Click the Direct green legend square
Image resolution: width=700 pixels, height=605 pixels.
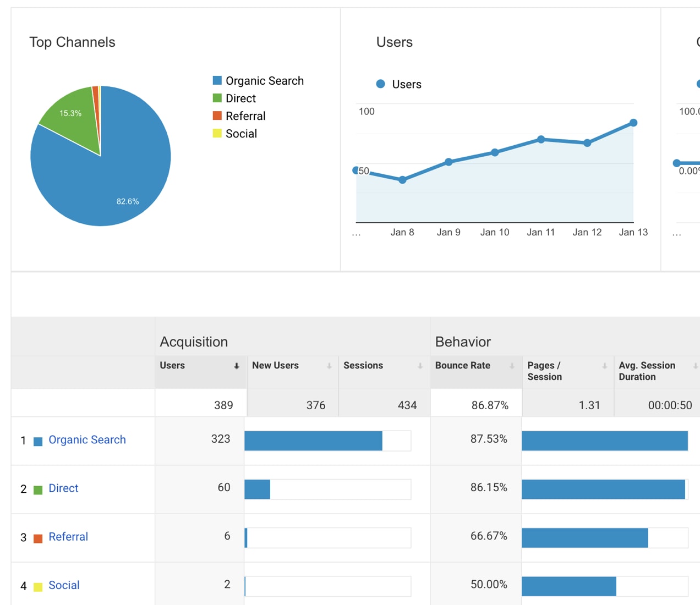(217, 97)
